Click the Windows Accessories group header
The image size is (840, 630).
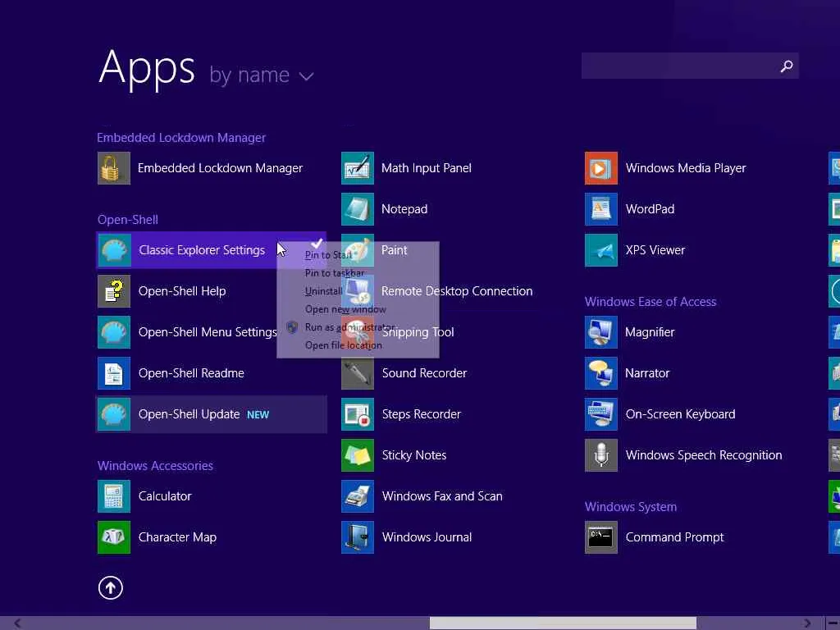(155, 466)
